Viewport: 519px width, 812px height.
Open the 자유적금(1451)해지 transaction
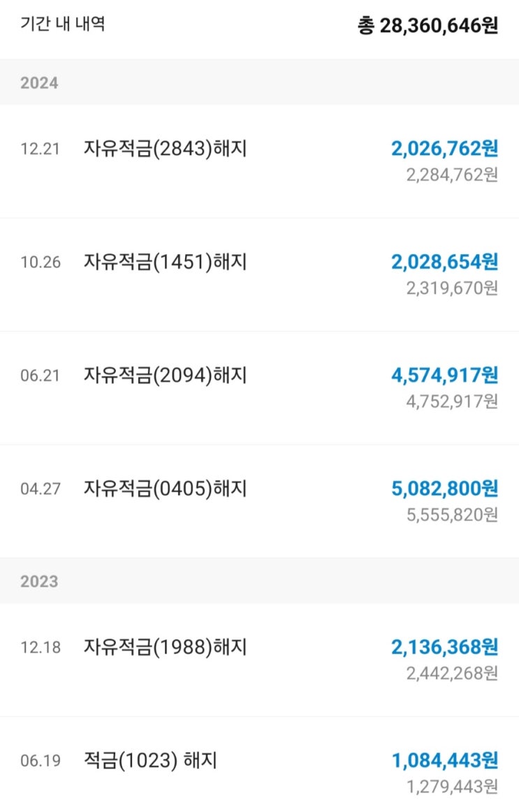pyautogui.click(x=260, y=274)
